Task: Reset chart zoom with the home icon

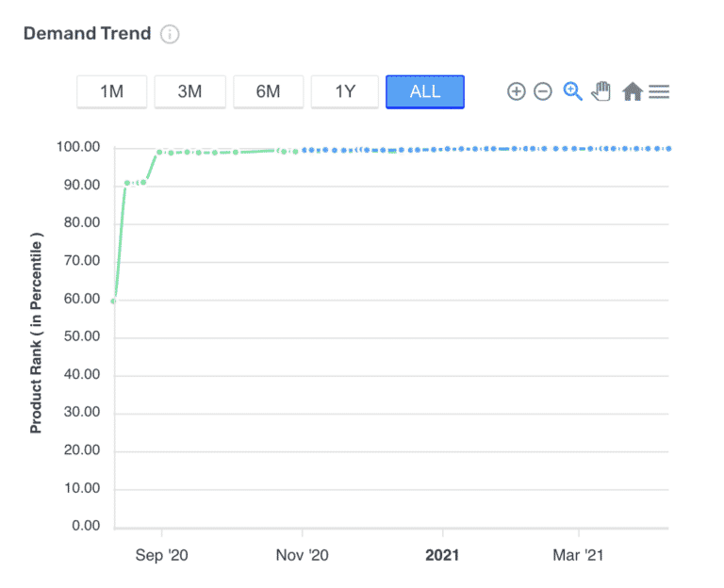Action: (x=633, y=91)
